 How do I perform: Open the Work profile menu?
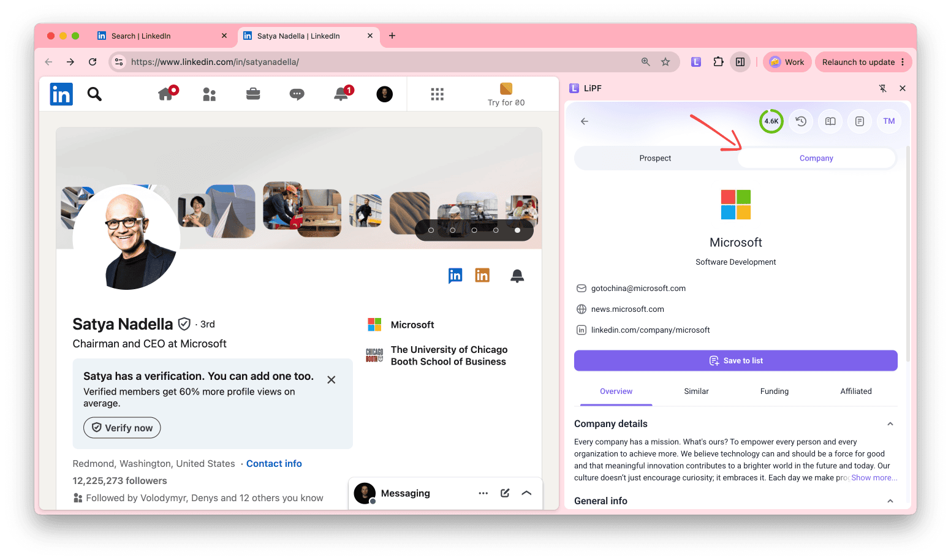click(x=787, y=62)
